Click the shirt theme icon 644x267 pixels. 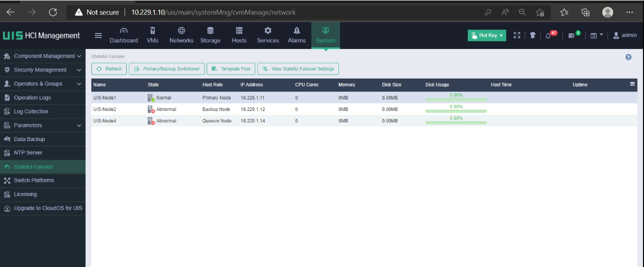point(533,35)
